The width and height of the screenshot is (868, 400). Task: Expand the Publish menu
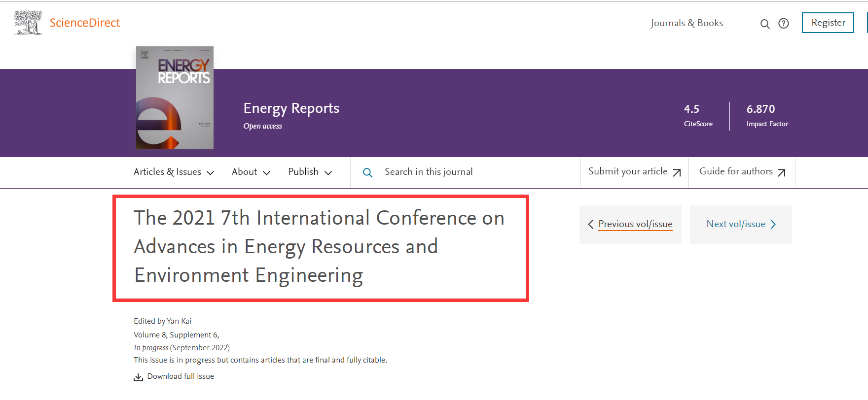310,172
